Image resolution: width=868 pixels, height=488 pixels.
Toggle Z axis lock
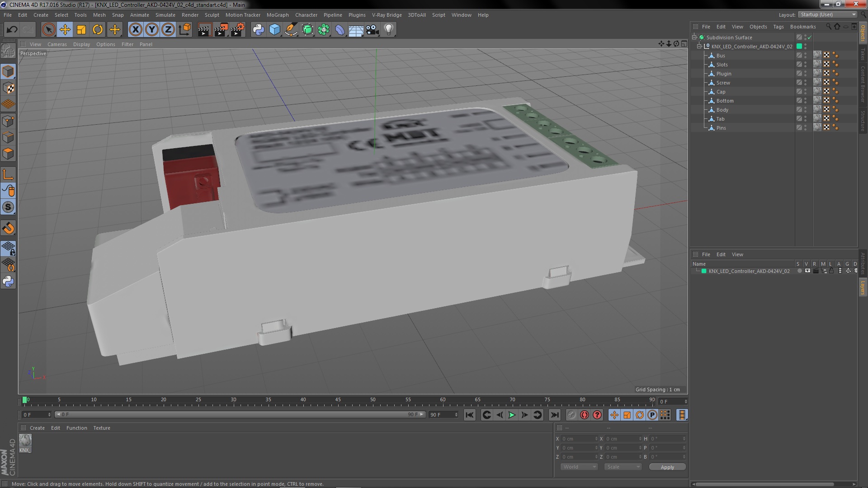[168, 30]
